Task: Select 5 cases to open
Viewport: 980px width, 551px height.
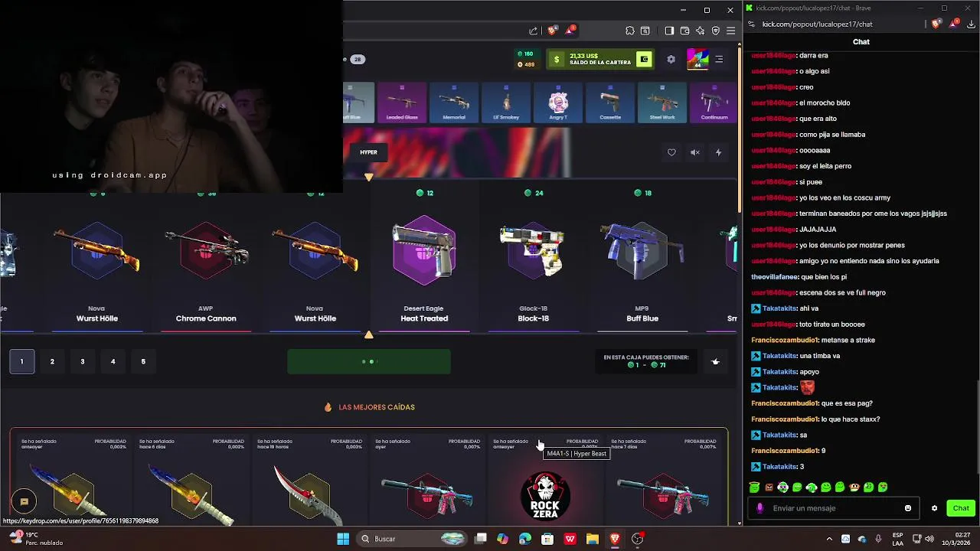Action: coord(143,361)
